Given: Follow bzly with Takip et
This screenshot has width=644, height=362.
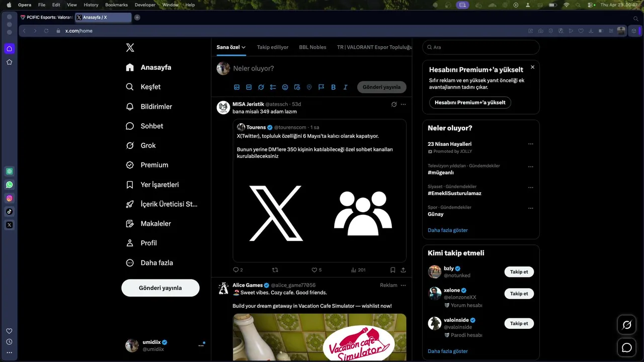Looking at the screenshot, I should tap(519, 272).
